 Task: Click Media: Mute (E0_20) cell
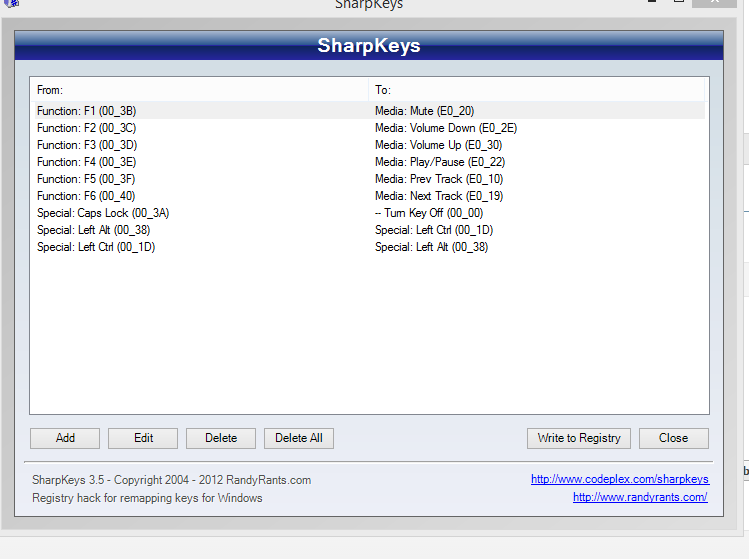[x=424, y=111]
